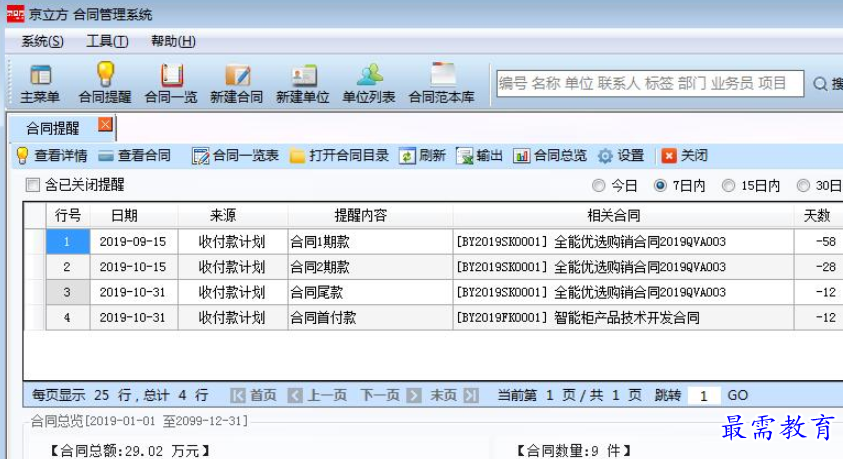843x459 pixels.
Task: Open the 合同范本库 template library icon
Action: [x=443, y=74]
